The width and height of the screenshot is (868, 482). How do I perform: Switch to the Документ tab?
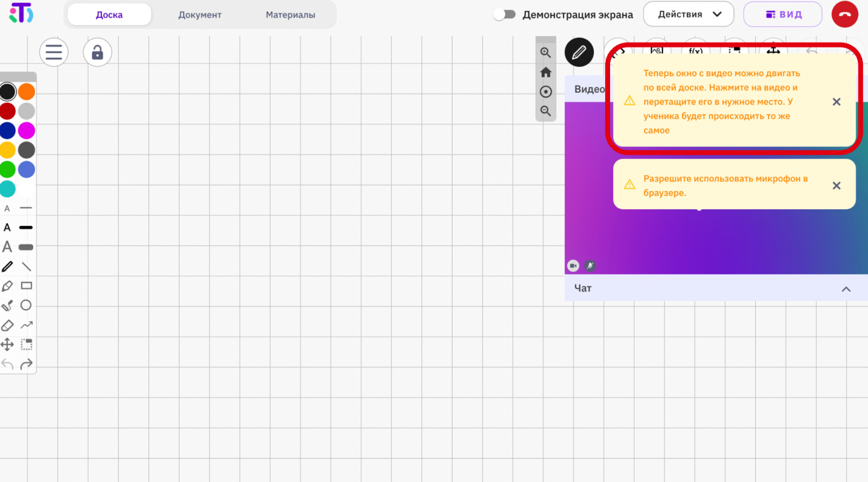pyautogui.click(x=200, y=15)
